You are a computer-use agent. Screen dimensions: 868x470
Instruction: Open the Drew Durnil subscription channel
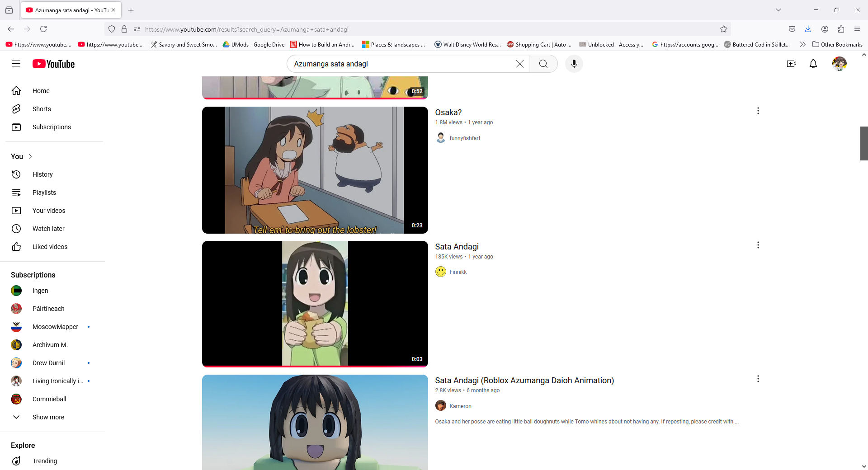pyautogui.click(x=52, y=363)
